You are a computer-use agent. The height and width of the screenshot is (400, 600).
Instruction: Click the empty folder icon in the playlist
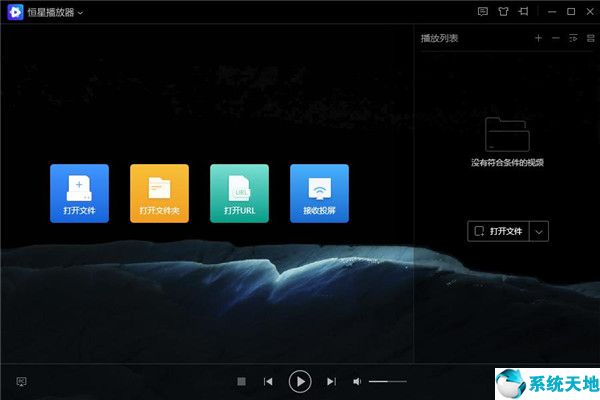click(x=507, y=134)
